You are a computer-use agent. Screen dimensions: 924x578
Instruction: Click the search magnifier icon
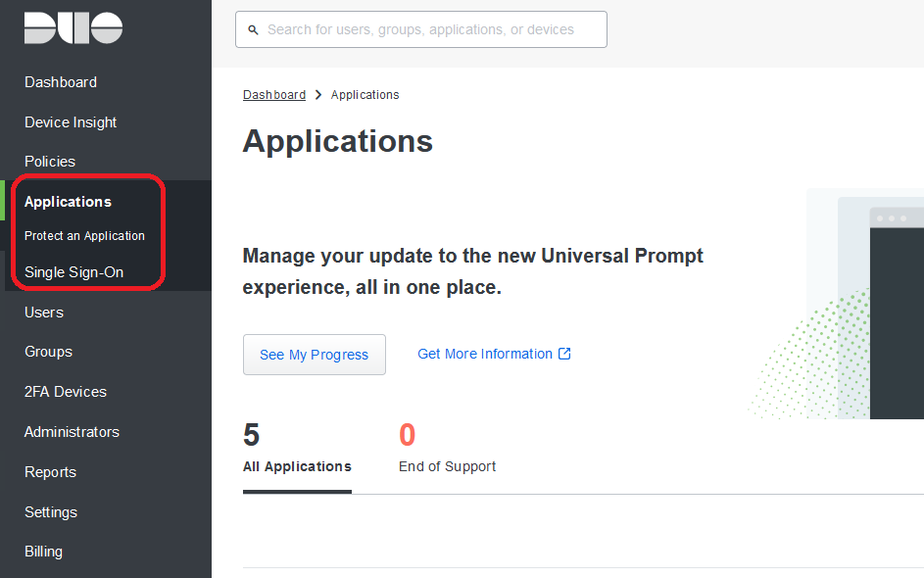254,30
